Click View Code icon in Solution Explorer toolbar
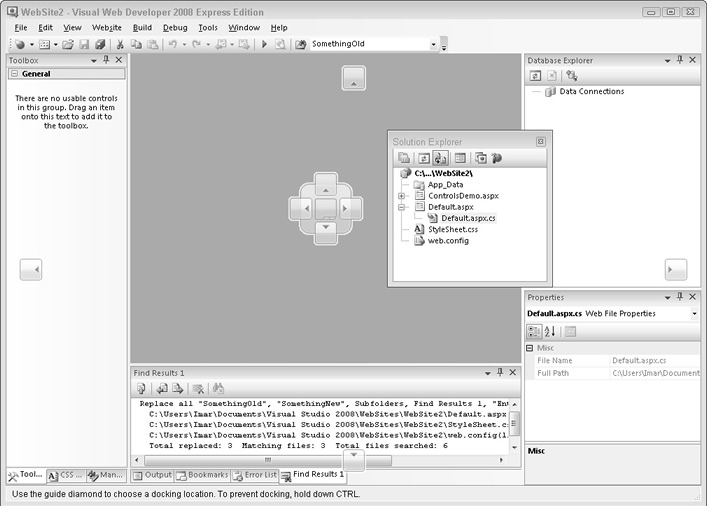This screenshot has height=506, width=707. point(460,158)
